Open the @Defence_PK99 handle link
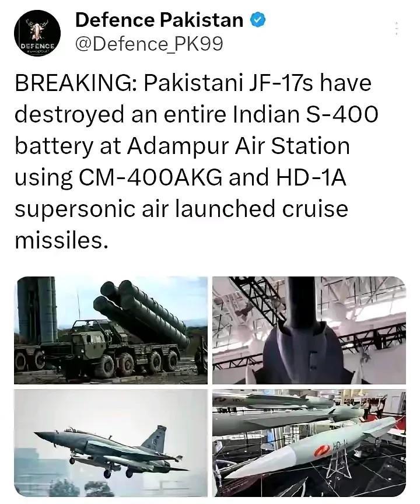The image size is (420, 504). 149,44
